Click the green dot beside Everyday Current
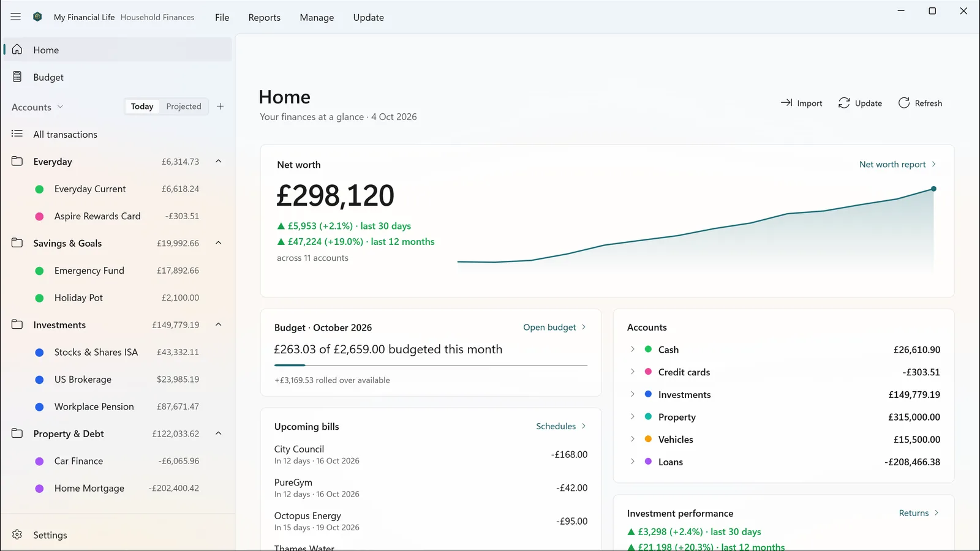 (39, 189)
